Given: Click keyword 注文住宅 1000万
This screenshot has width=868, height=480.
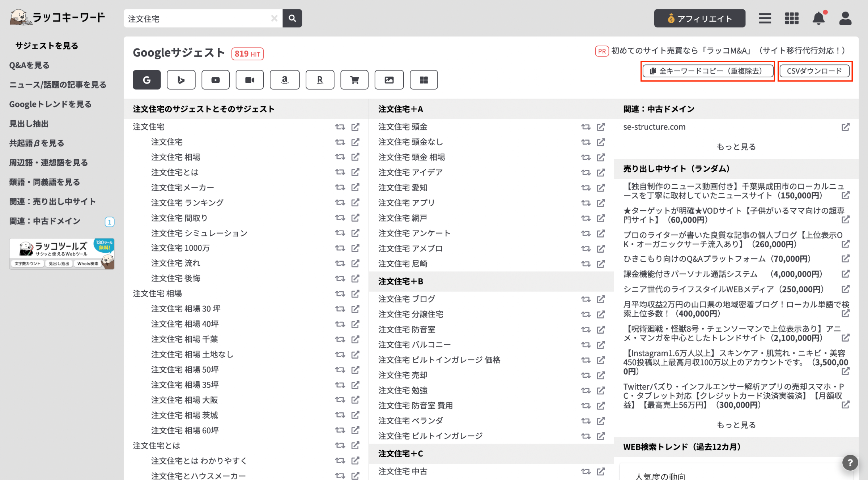Looking at the screenshot, I should [180, 248].
